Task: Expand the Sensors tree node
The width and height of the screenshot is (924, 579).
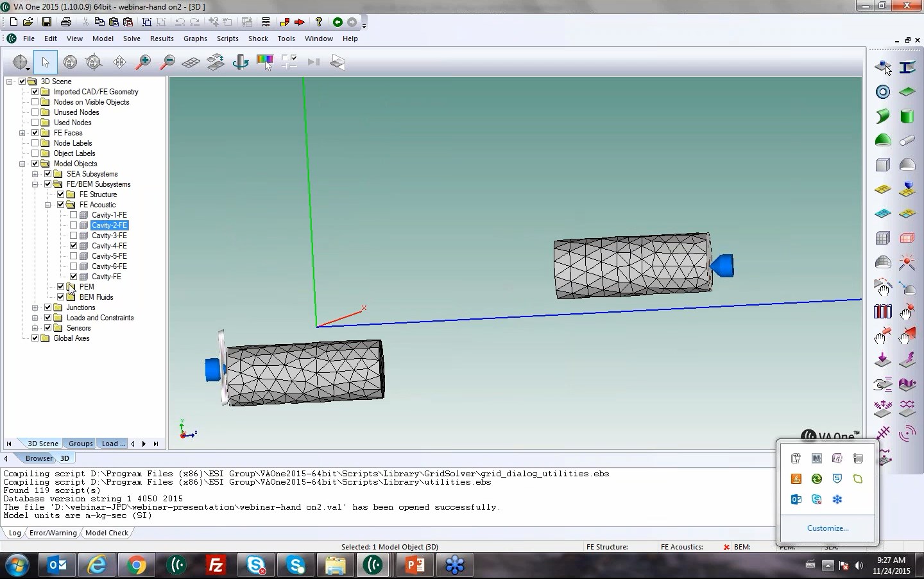Action: (35, 328)
